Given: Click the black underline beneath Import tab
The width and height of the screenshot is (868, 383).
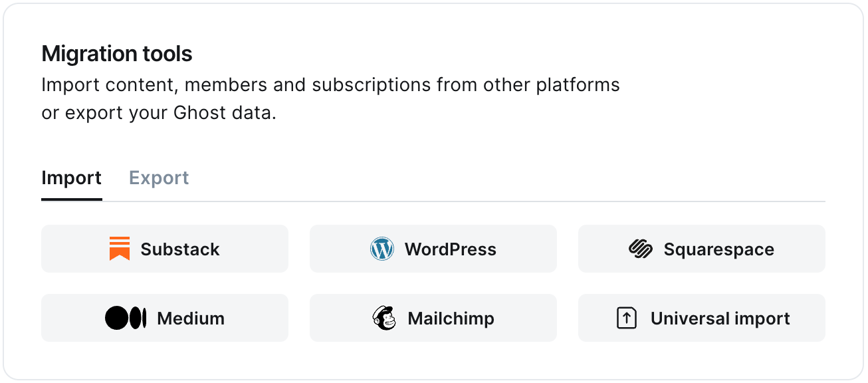Looking at the screenshot, I should click(x=72, y=199).
